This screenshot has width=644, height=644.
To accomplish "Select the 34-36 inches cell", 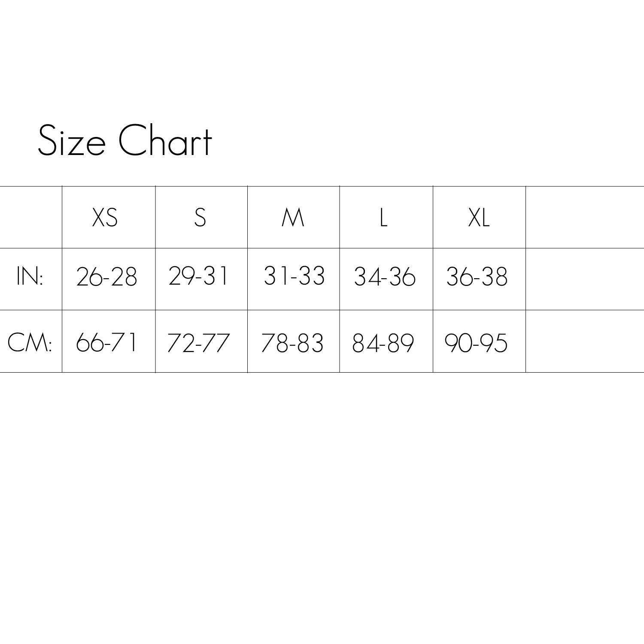I will 385,276.
